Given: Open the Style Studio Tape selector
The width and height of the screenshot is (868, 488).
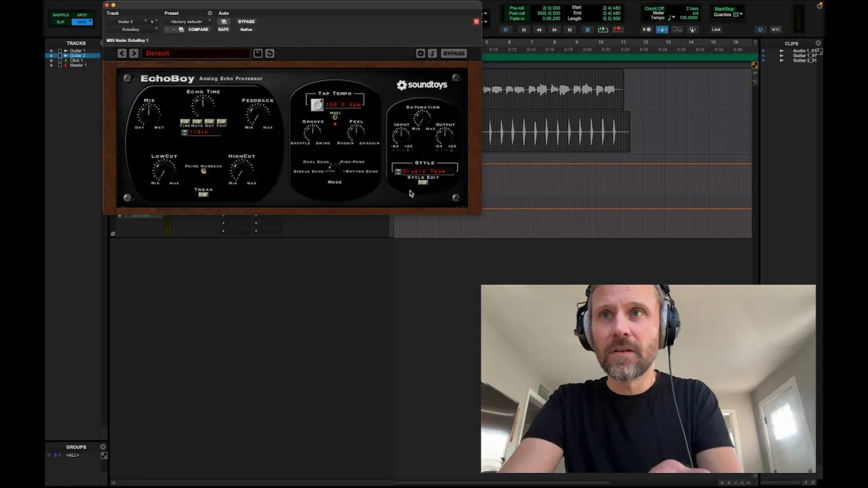Looking at the screenshot, I should pos(424,171).
